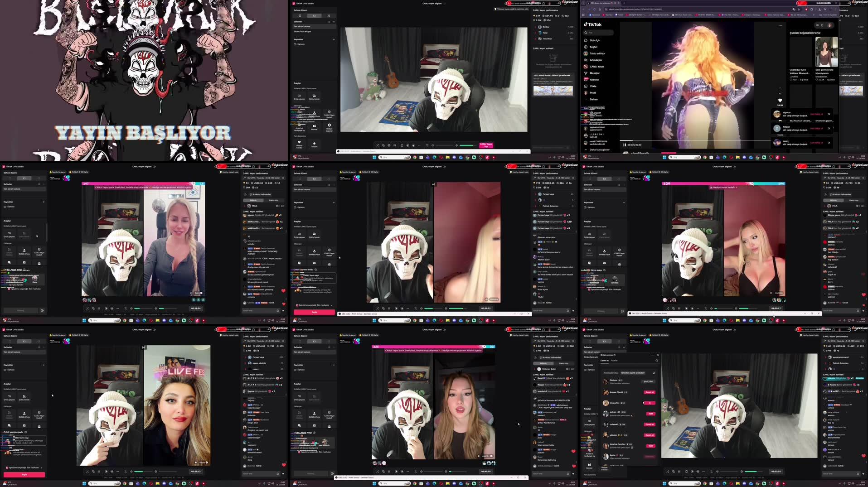This screenshot has height=487, width=868.
Task: Switch to the Sohbet & Görüşme tab
Action: [370, 172]
